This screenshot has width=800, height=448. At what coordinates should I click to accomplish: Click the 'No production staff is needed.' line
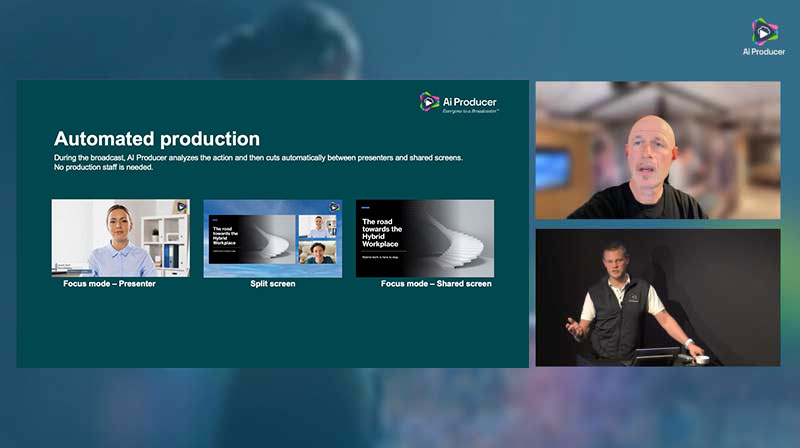pos(104,167)
